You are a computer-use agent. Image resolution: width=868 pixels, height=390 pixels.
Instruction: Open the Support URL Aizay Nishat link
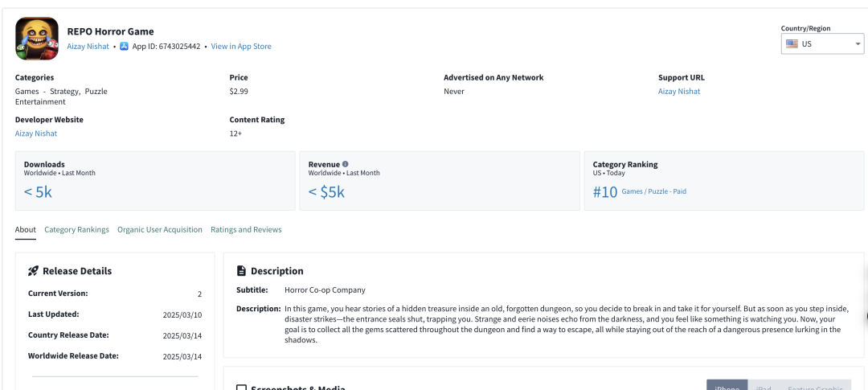678,92
